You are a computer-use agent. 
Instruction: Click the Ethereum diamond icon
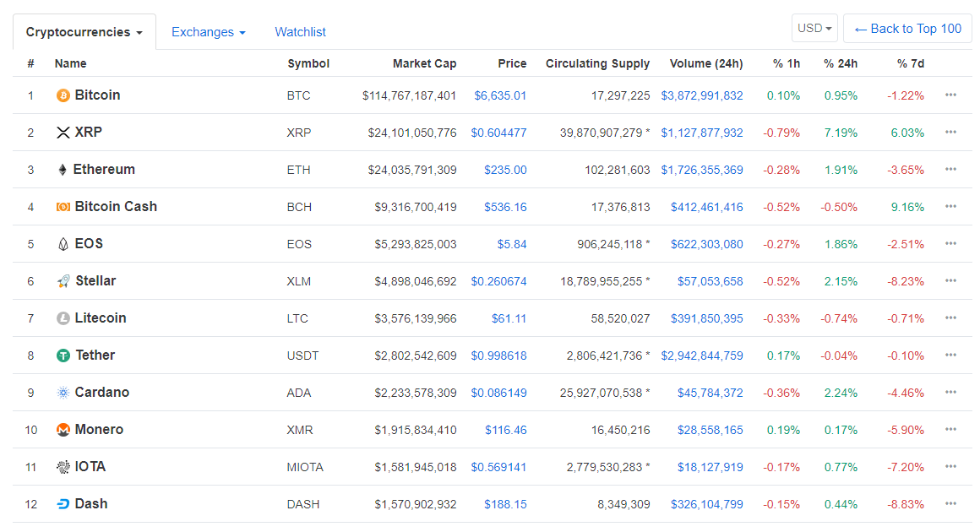coord(62,170)
